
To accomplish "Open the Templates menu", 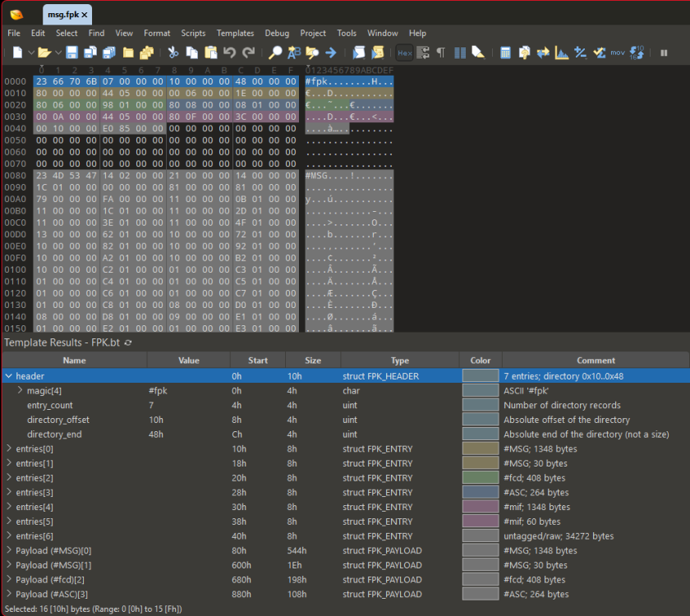I will point(235,33).
